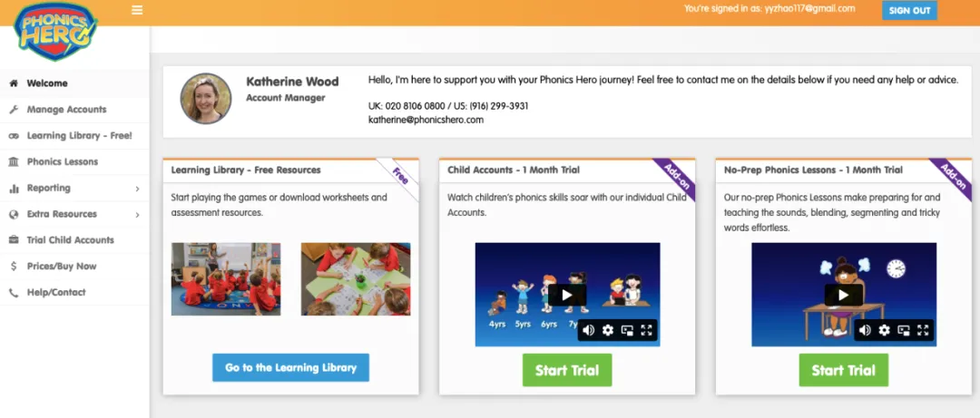Start Trial for No-Prep Phonics Lessons
The height and width of the screenshot is (418, 980).
(843, 370)
